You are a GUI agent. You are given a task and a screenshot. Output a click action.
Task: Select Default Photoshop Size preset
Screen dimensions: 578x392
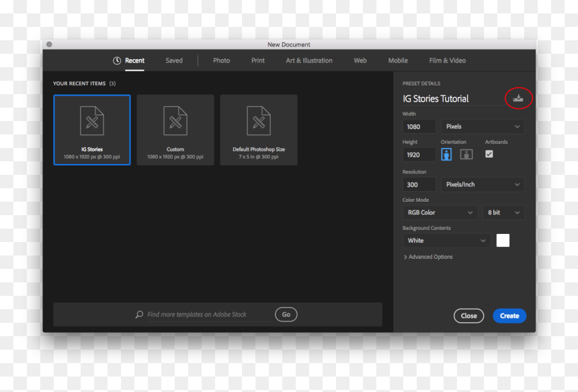pyautogui.click(x=259, y=130)
